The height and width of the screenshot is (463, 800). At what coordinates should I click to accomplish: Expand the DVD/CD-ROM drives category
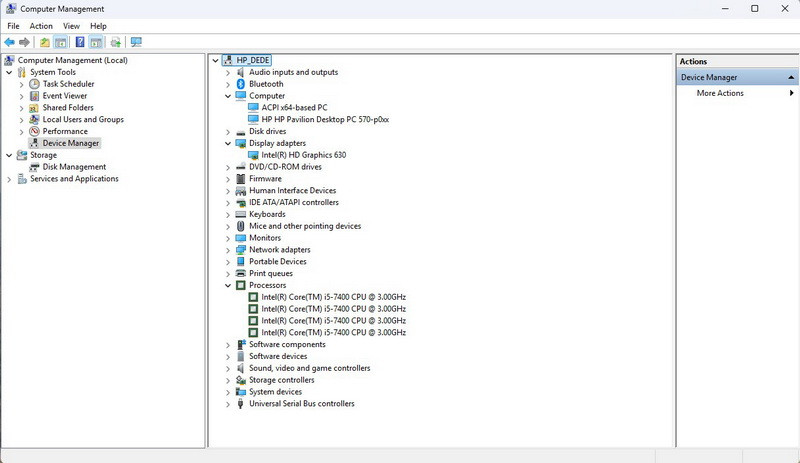point(228,167)
